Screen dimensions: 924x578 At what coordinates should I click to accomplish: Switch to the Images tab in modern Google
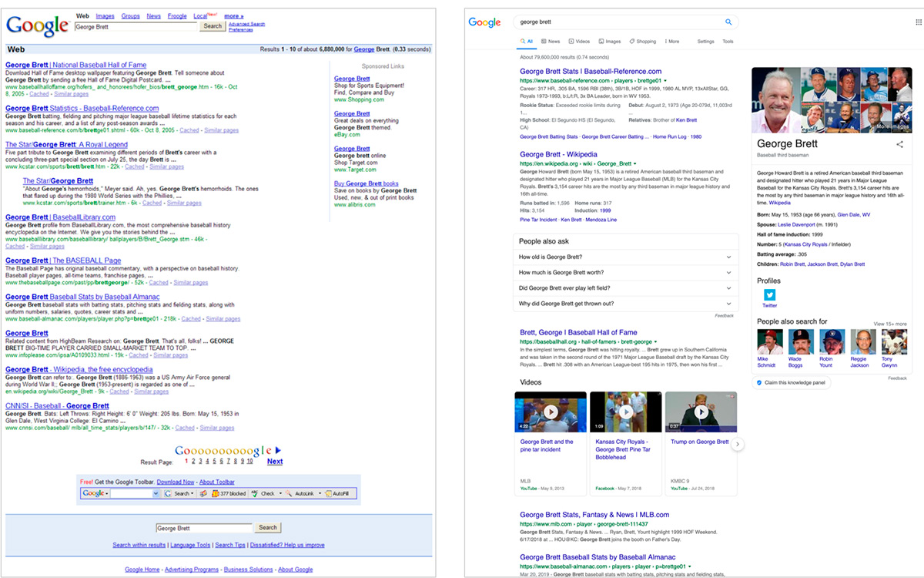[x=609, y=42]
